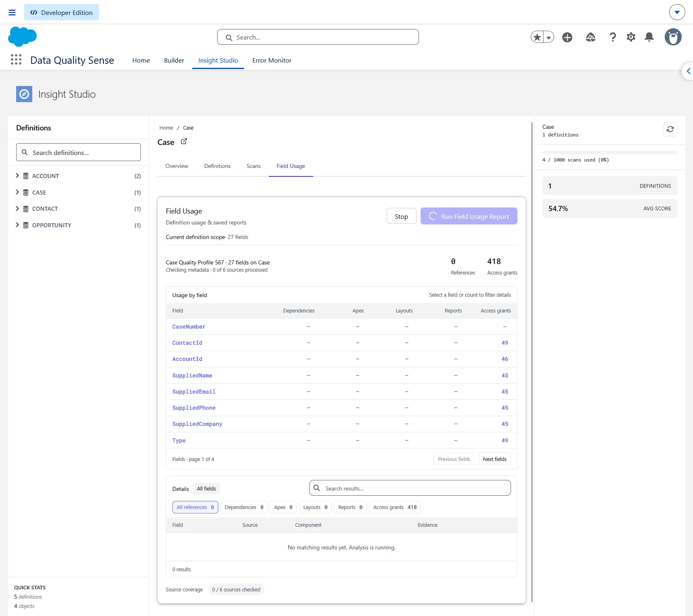Toggle the Access grants filter chip

pos(395,507)
